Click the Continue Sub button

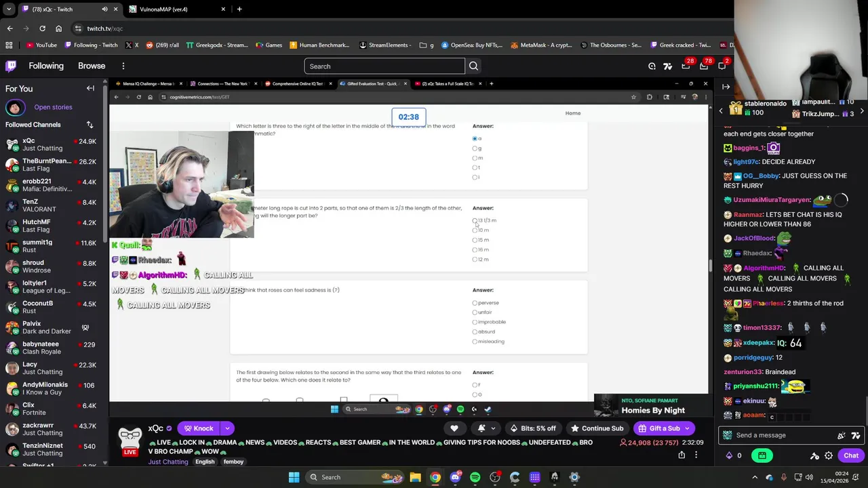[597, 428]
